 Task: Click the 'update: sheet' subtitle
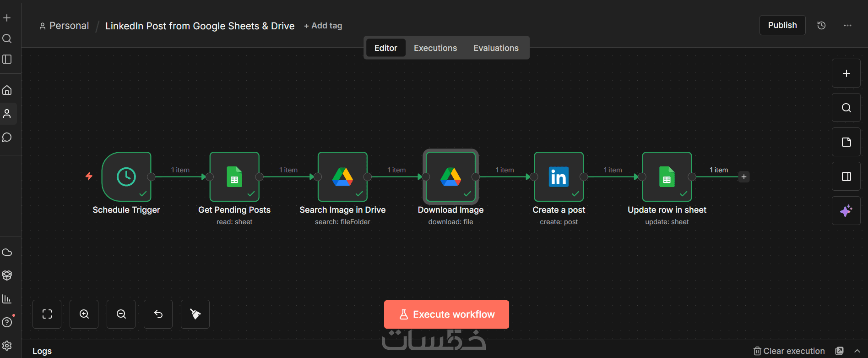pos(667,222)
